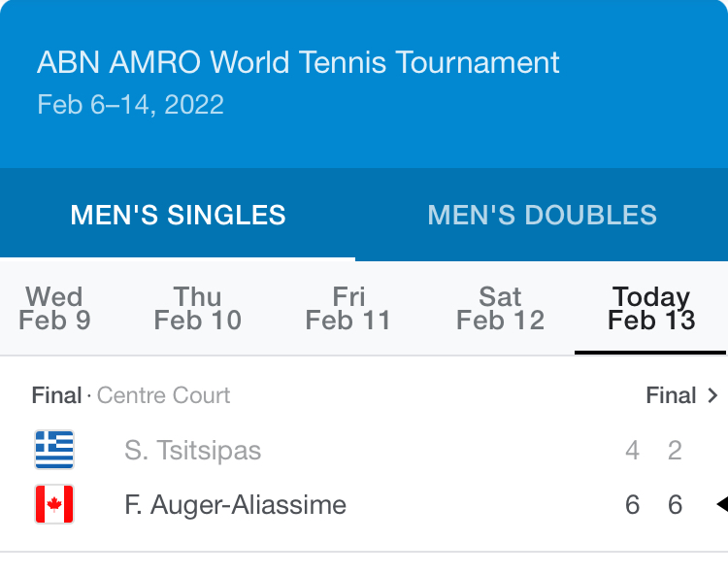
Task: Click Tsitsipas's first set score 4
Action: coord(632,451)
